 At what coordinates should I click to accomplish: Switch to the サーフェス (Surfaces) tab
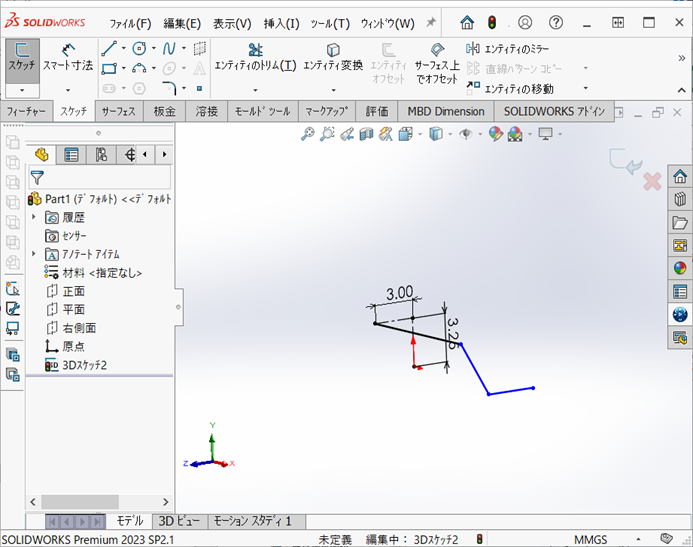119,112
